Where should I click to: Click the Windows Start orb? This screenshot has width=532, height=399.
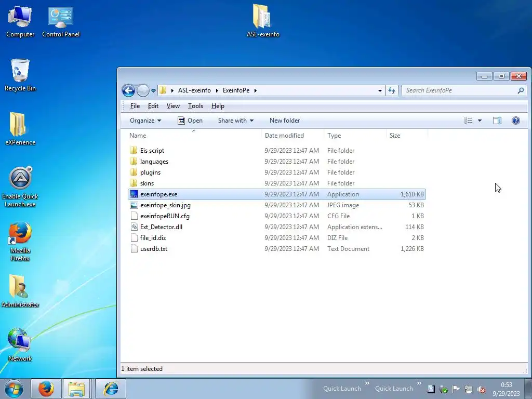14,389
